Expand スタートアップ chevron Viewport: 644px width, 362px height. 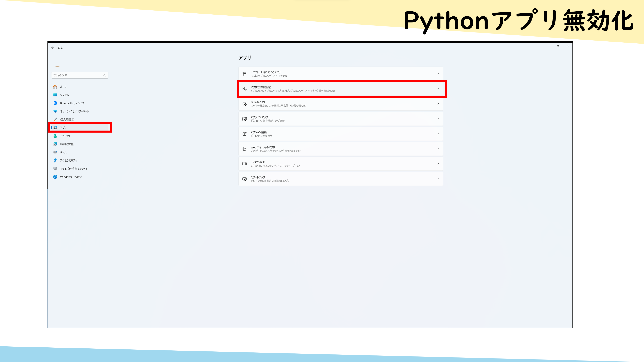[x=438, y=179]
